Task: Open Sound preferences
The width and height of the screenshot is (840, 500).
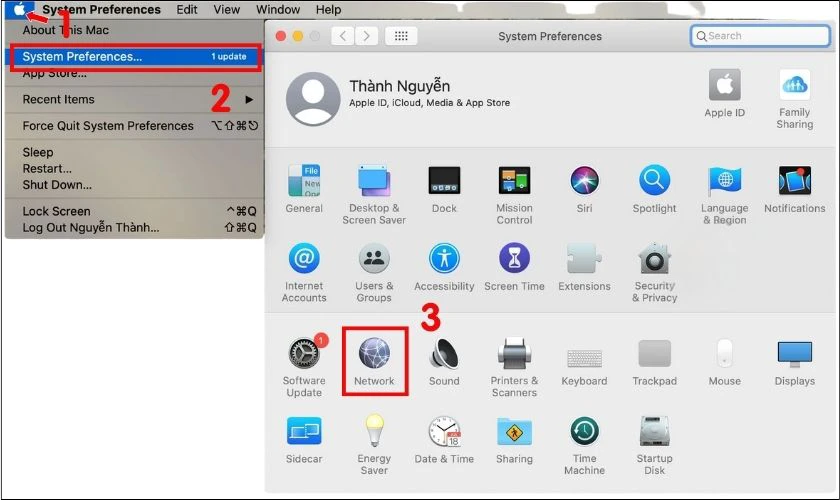Action: pos(444,362)
